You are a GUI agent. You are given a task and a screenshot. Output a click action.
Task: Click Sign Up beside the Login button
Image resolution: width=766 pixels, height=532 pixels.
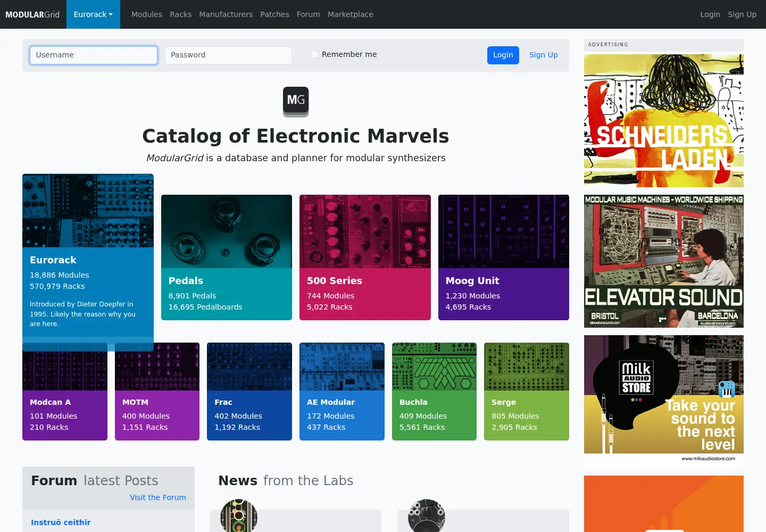pos(544,55)
